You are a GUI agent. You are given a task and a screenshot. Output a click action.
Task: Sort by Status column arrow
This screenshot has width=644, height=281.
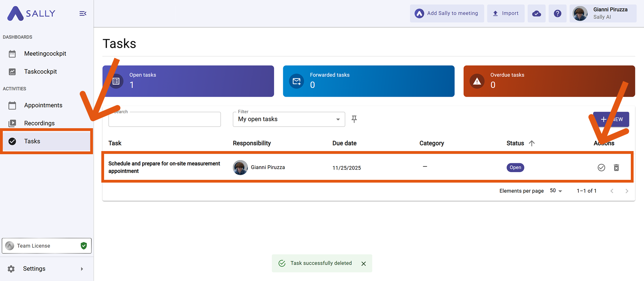[x=532, y=143]
